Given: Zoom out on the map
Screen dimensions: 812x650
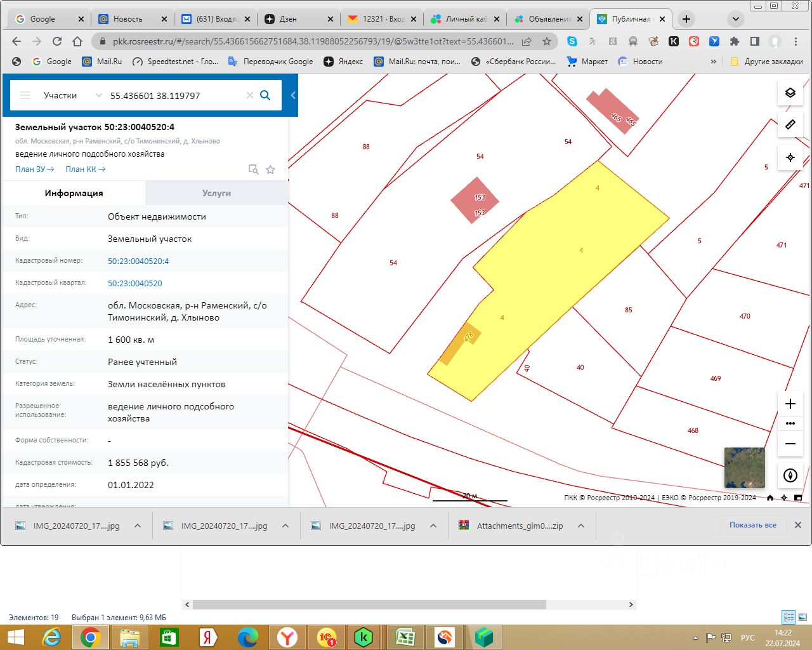Looking at the screenshot, I should click(790, 444).
